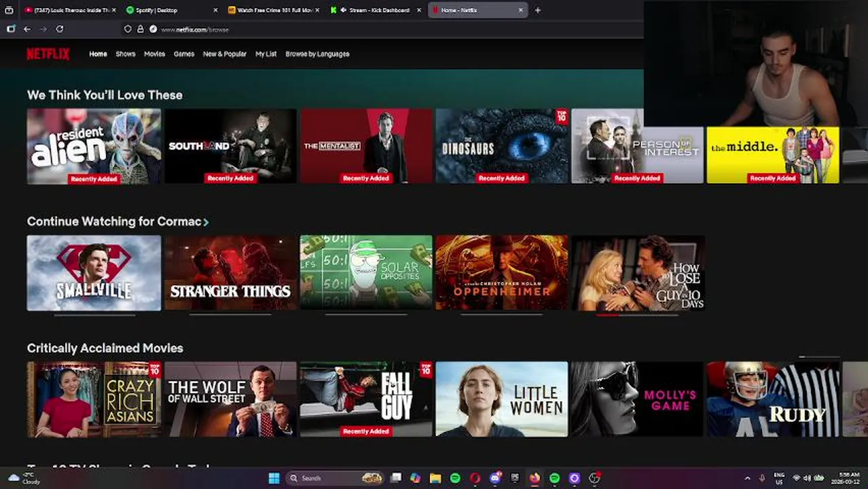The image size is (868, 489).
Task: Open Crazy Rich Asians movie card
Action: (x=94, y=399)
